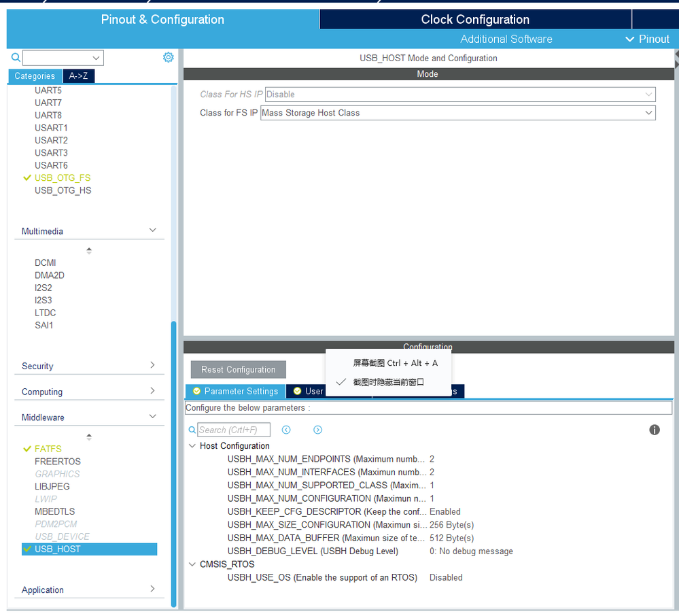This screenshot has height=616, width=679.
Task: Click USBH_USE_OS Disabled value
Action: click(446, 577)
